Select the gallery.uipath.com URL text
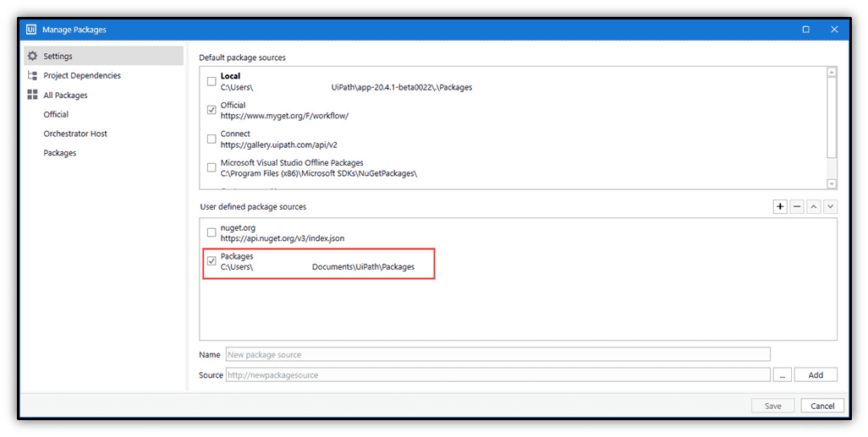The image size is (868, 437). coord(278,145)
